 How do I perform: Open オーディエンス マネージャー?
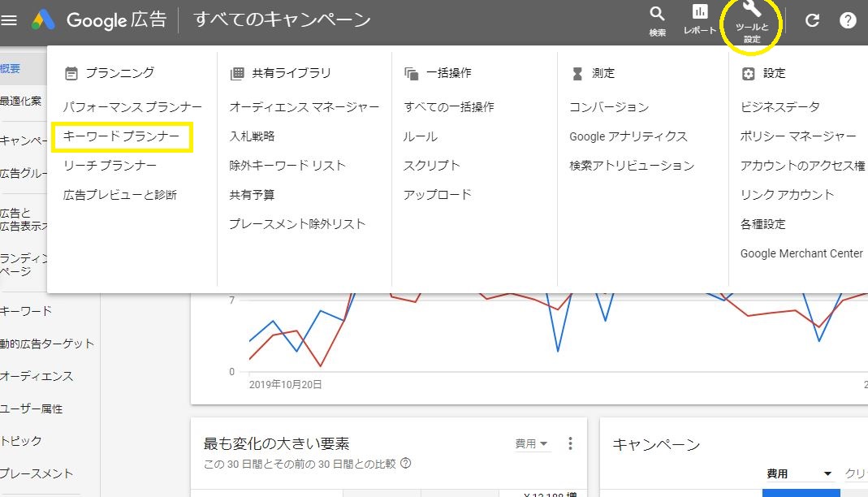(304, 107)
